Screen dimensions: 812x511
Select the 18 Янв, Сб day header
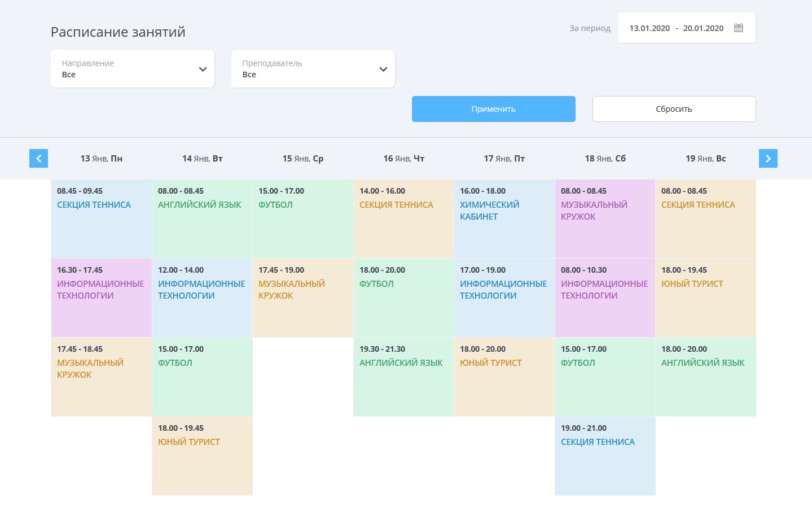pos(605,159)
